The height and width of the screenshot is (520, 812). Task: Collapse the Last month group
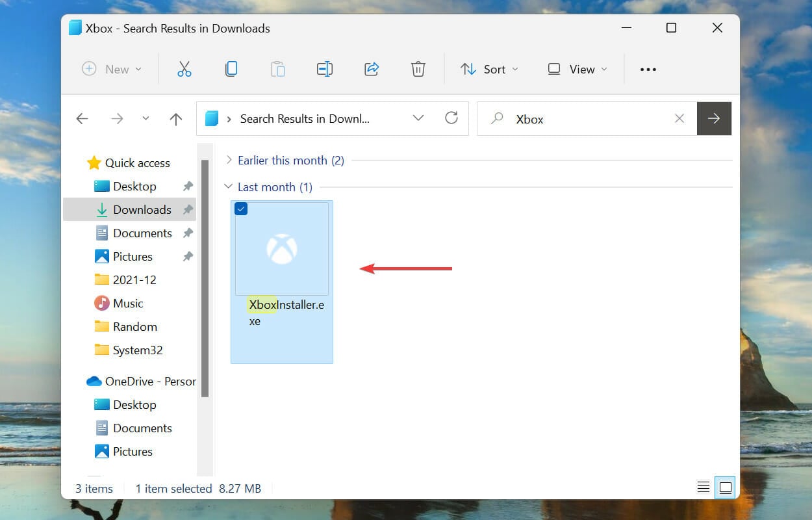[x=228, y=187]
